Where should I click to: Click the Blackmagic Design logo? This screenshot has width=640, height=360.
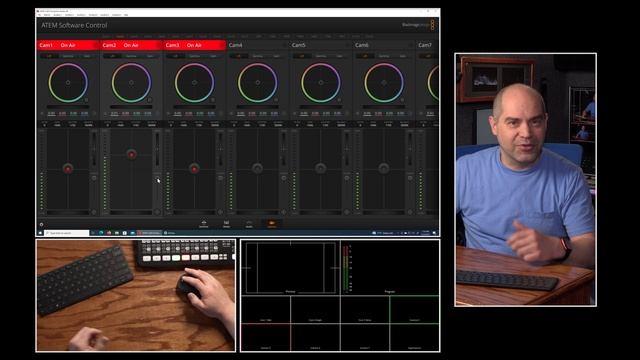click(418, 25)
